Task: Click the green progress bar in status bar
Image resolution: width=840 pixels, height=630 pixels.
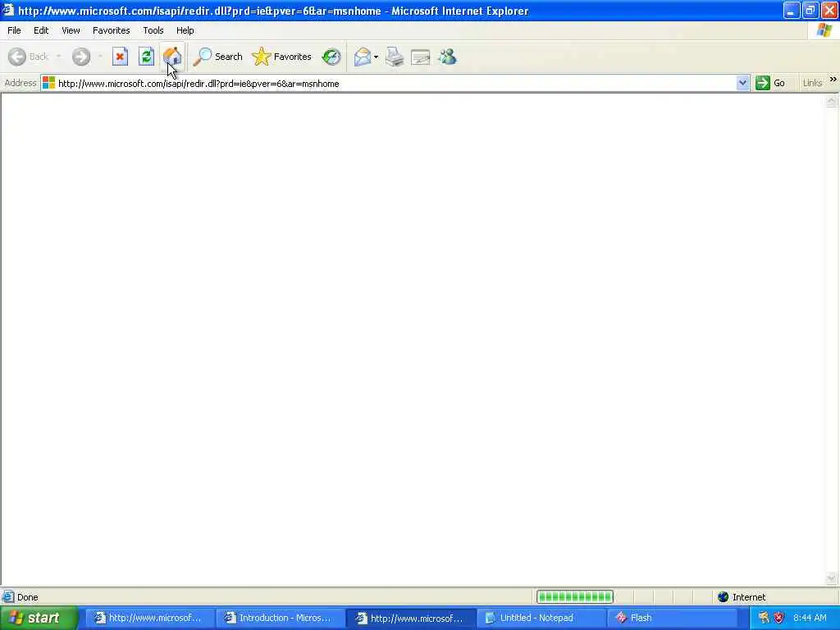Action: (x=575, y=596)
